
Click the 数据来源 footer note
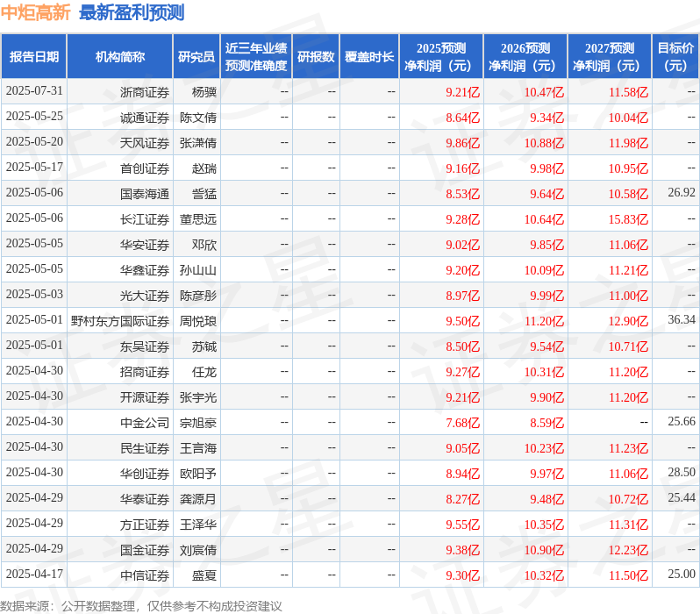141,606
